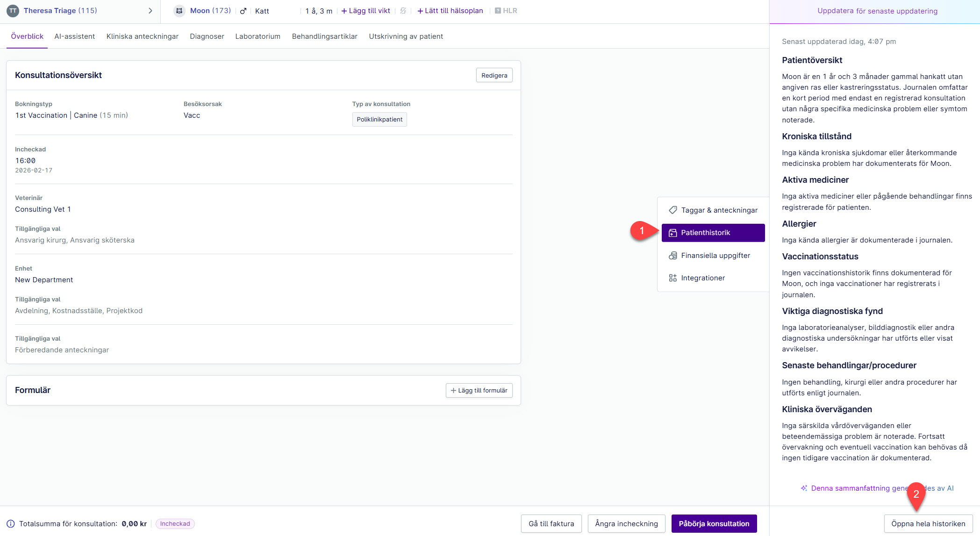Expand the client panel chevron
The image size is (980, 536).
pyautogui.click(x=150, y=11)
